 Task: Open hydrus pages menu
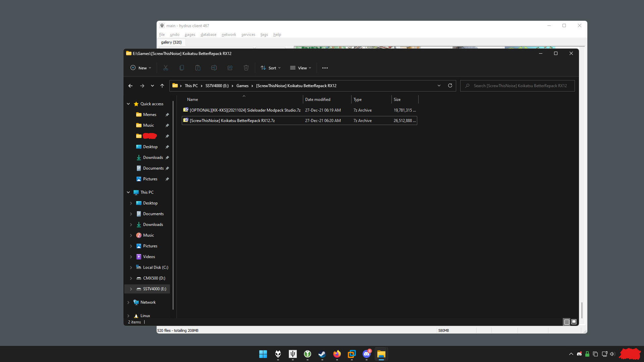(190, 35)
